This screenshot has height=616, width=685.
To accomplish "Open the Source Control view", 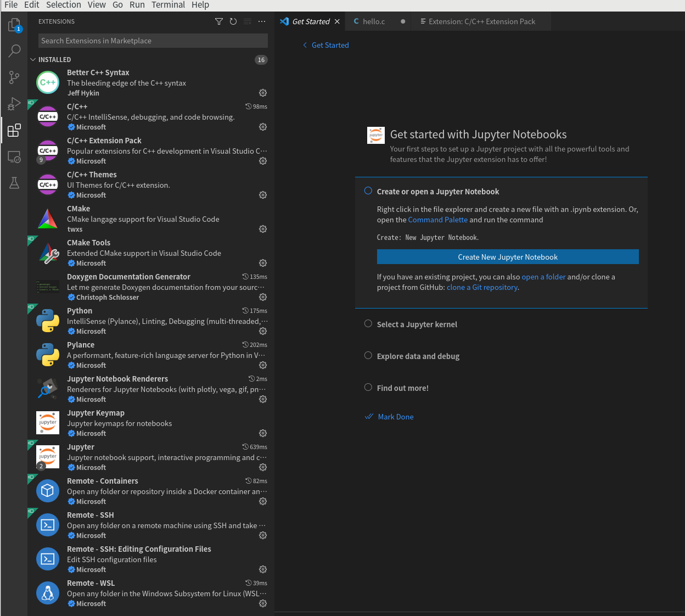I will click(x=14, y=77).
